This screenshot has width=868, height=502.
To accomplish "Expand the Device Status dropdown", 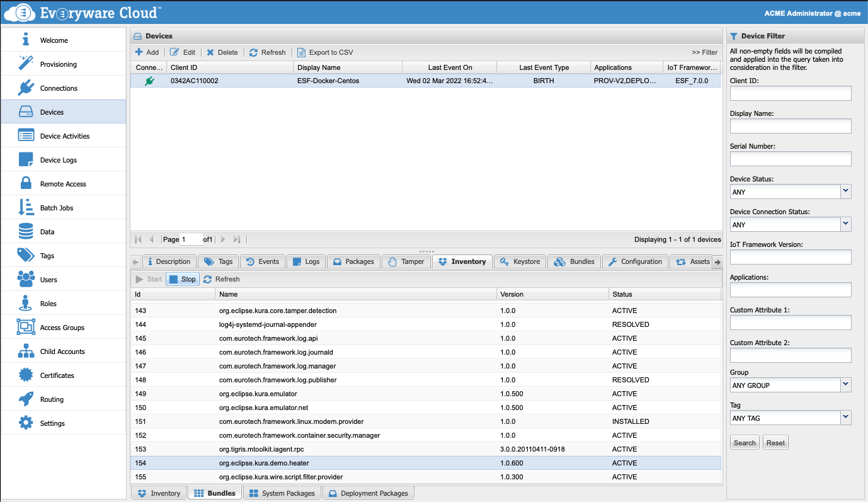I will click(x=845, y=191).
